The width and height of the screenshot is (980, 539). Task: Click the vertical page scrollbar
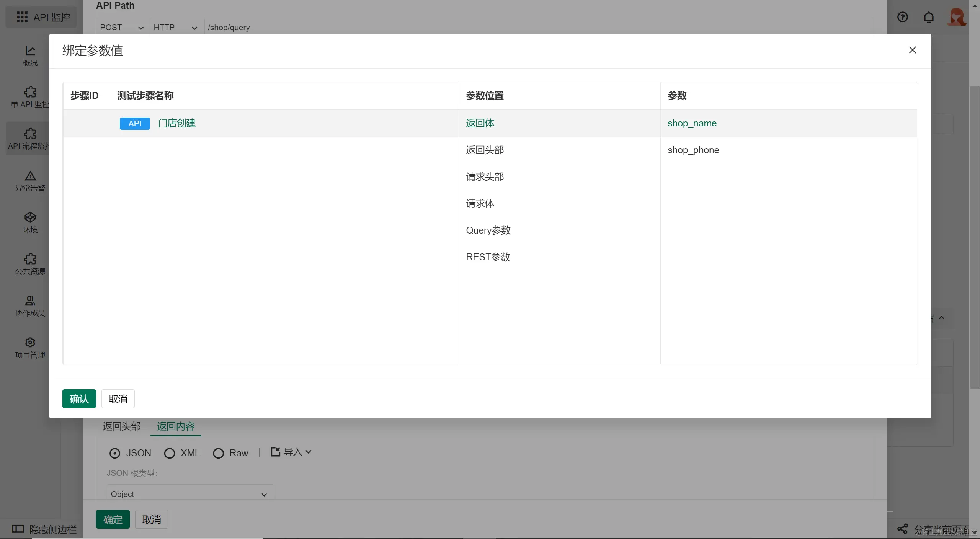[974, 237]
